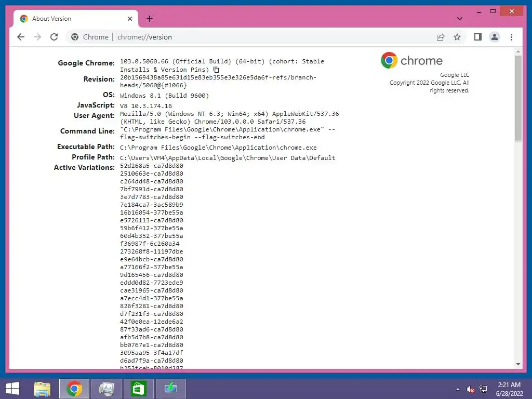Go back with the browser back arrow

(21, 37)
